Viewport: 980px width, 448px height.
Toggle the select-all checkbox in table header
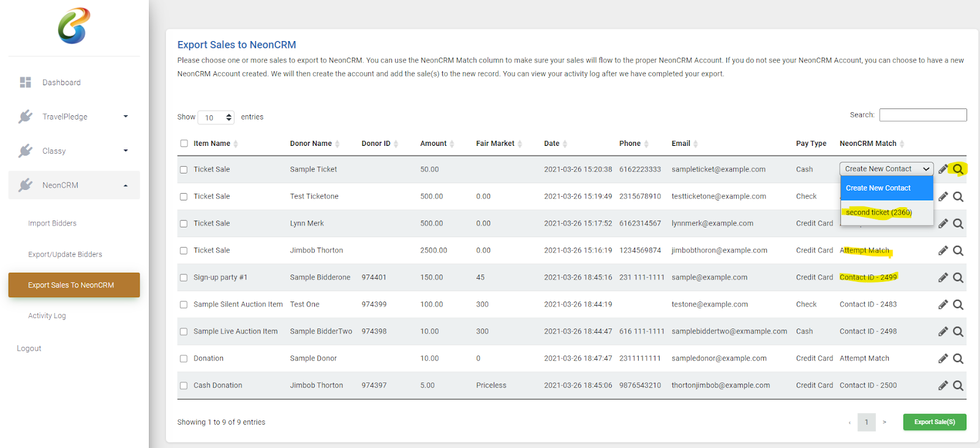pyautogui.click(x=184, y=143)
